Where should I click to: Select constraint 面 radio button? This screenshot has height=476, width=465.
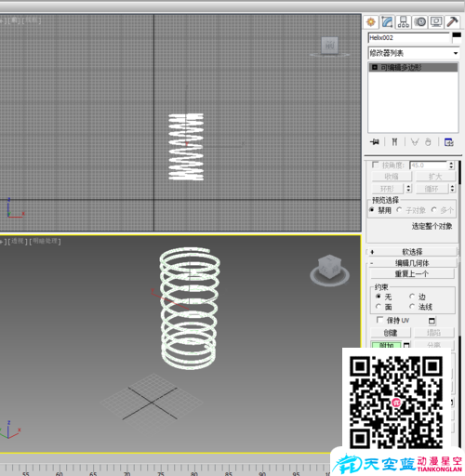pyautogui.click(x=379, y=307)
